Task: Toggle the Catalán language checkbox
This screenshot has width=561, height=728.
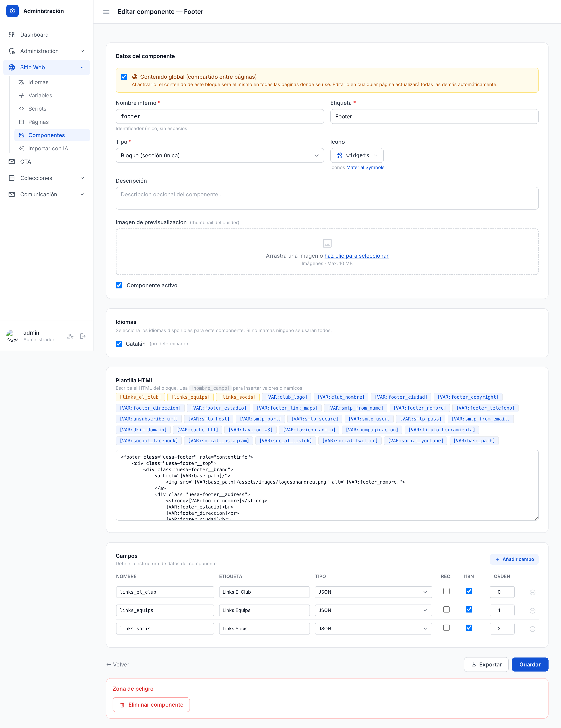Action: click(x=119, y=344)
